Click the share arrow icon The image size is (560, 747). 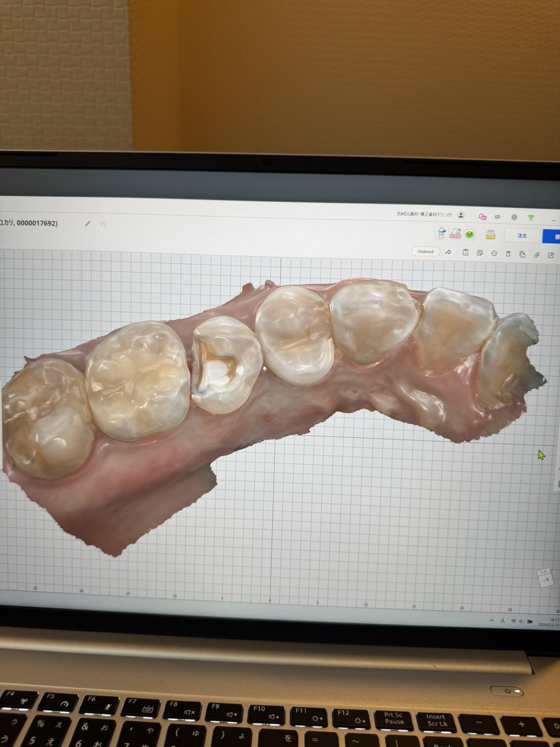coord(448,252)
